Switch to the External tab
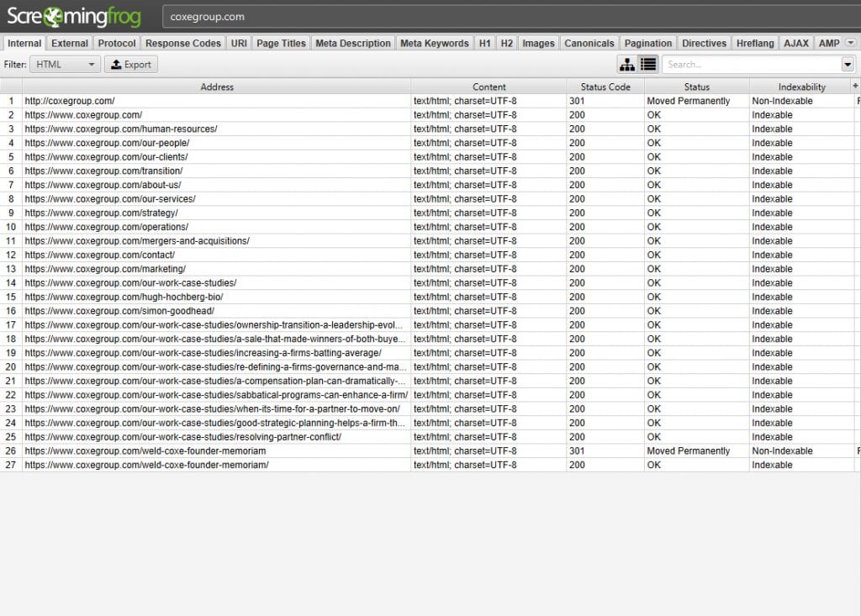 pos(69,43)
